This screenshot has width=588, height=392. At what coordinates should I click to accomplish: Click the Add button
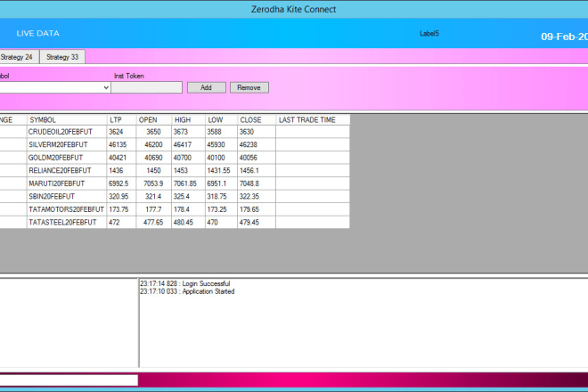[x=207, y=87]
